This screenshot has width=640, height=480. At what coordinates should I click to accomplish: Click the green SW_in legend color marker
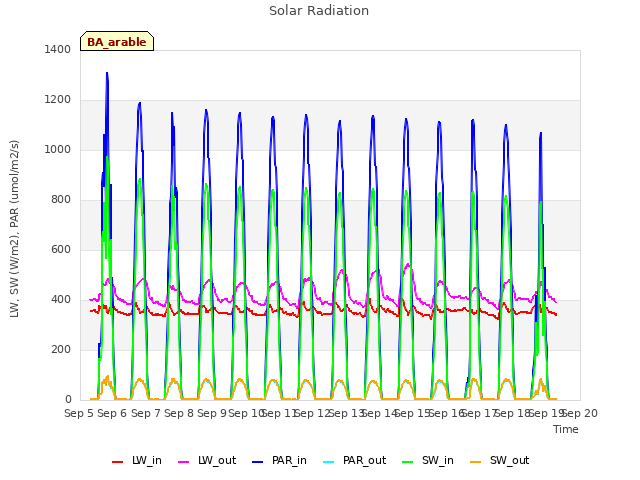click(408, 462)
